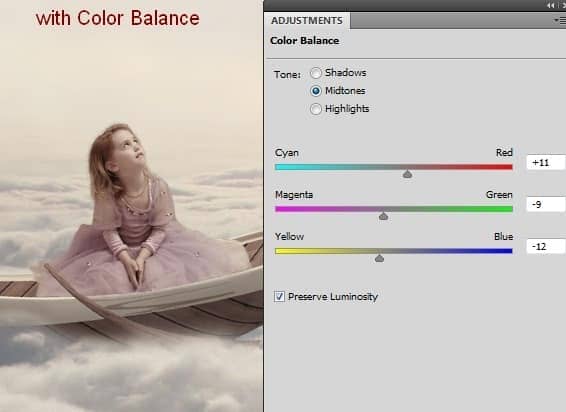Image resolution: width=566 pixels, height=412 pixels.
Task: Select the Midtones tone radio button
Action: click(316, 91)
